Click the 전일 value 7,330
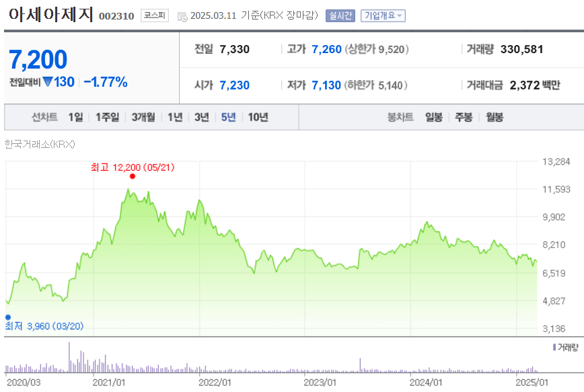 tap(235, 49)
